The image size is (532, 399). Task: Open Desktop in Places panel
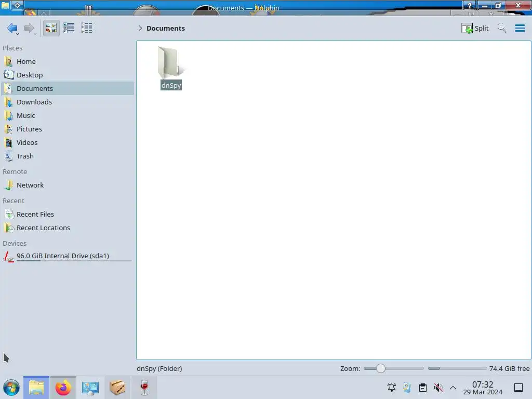[x=68, y=75]
